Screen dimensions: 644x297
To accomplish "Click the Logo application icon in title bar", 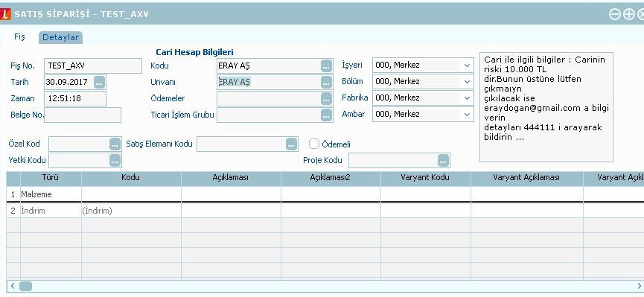I will [x=5, y=14].
